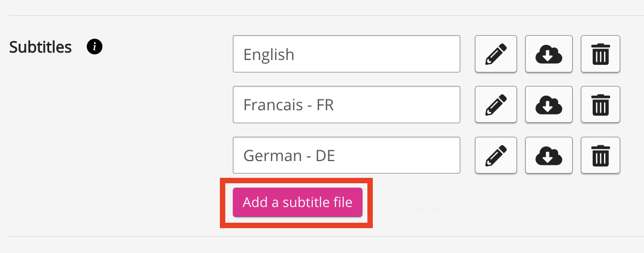Focus the English subtitle name field

pos(378,54)
